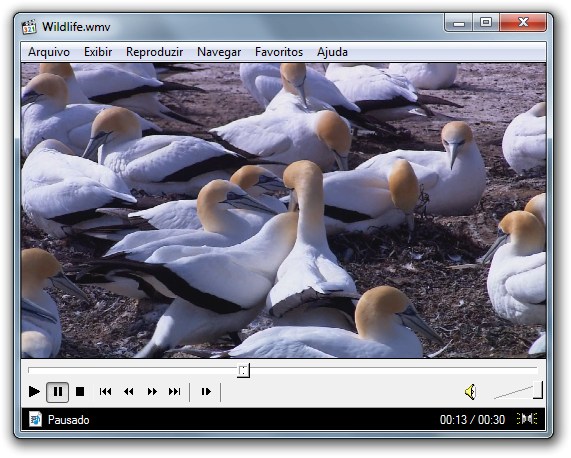Open the Ajuda menu

tap(332, 52)
